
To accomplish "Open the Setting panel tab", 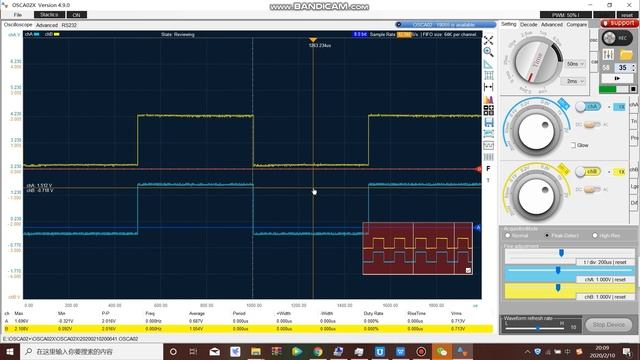I will [509, 24].
